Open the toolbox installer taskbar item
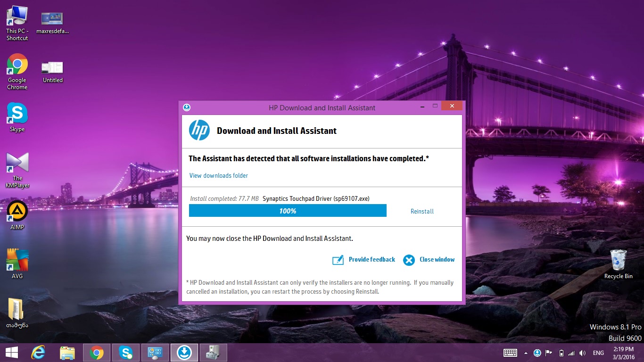The width and height of the screenshot is (644, 362). tap(214, 353)
